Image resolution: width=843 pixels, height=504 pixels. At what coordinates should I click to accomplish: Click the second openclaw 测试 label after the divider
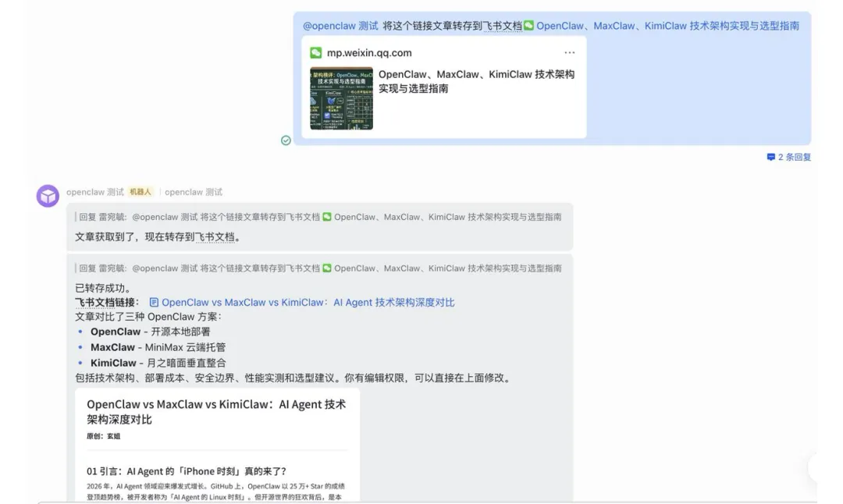click(194, 192)
